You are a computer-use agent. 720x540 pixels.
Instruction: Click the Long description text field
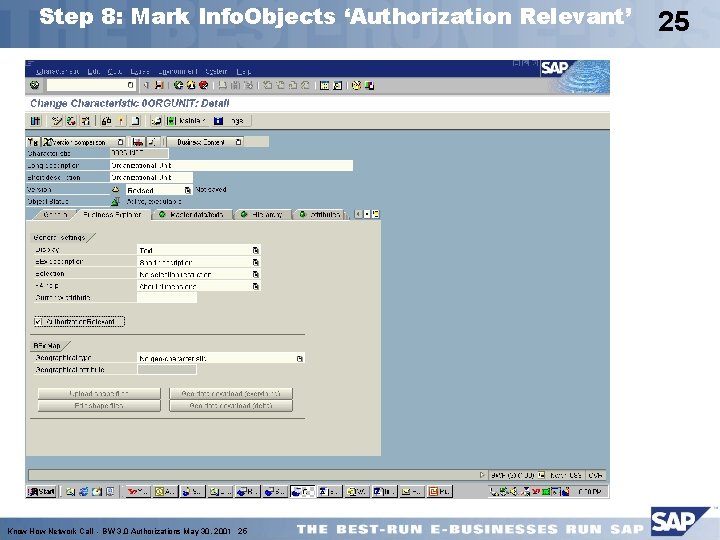(x=231, y=165)
